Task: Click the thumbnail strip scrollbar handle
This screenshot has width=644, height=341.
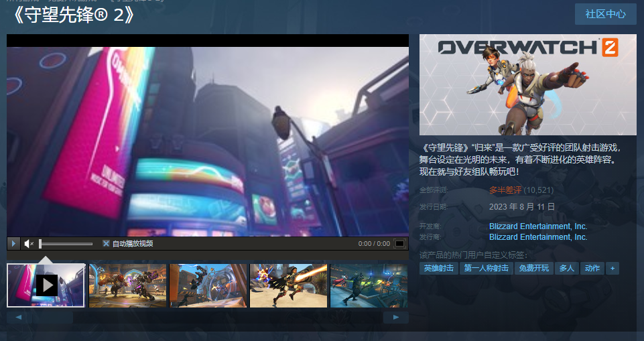Action: point(52,317)
